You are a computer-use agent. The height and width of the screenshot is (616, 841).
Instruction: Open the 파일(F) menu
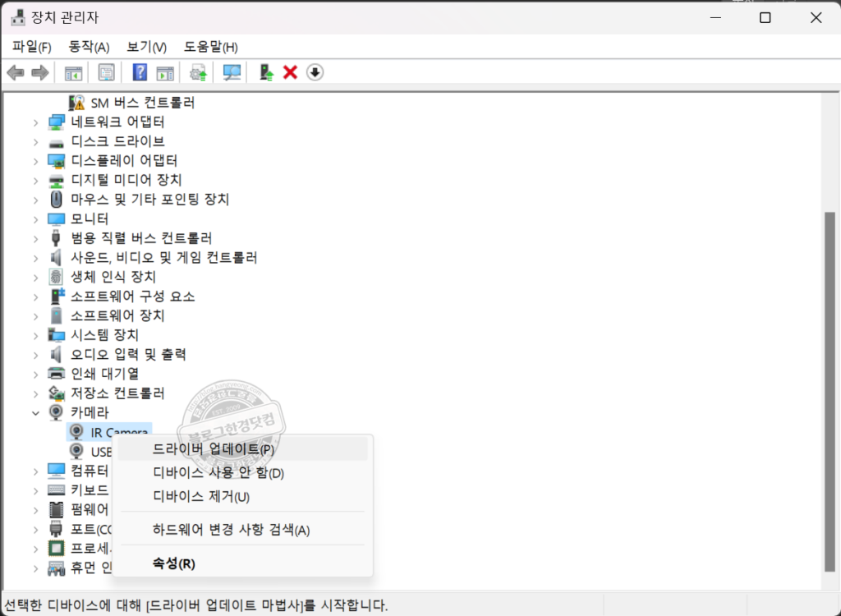(31, 47)
